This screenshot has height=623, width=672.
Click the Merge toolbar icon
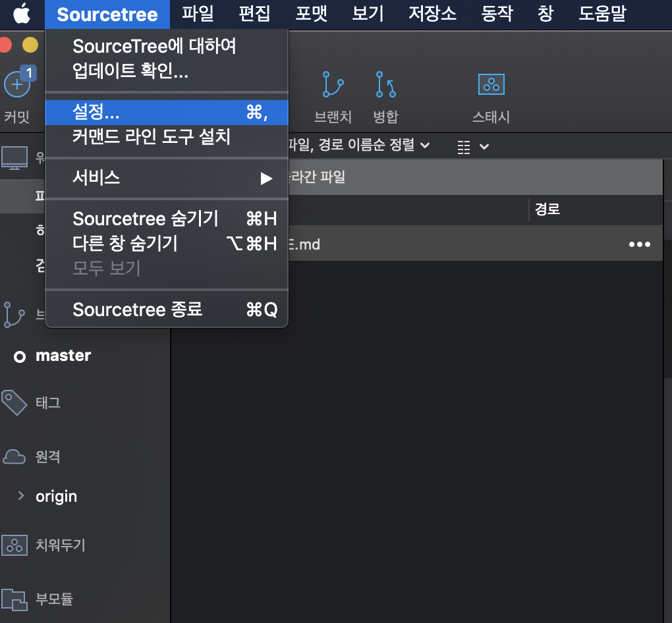(x=385, y=84)
